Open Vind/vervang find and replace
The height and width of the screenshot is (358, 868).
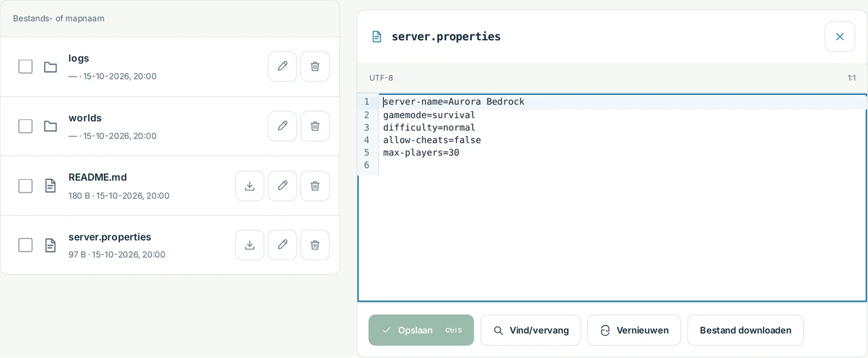530,330
